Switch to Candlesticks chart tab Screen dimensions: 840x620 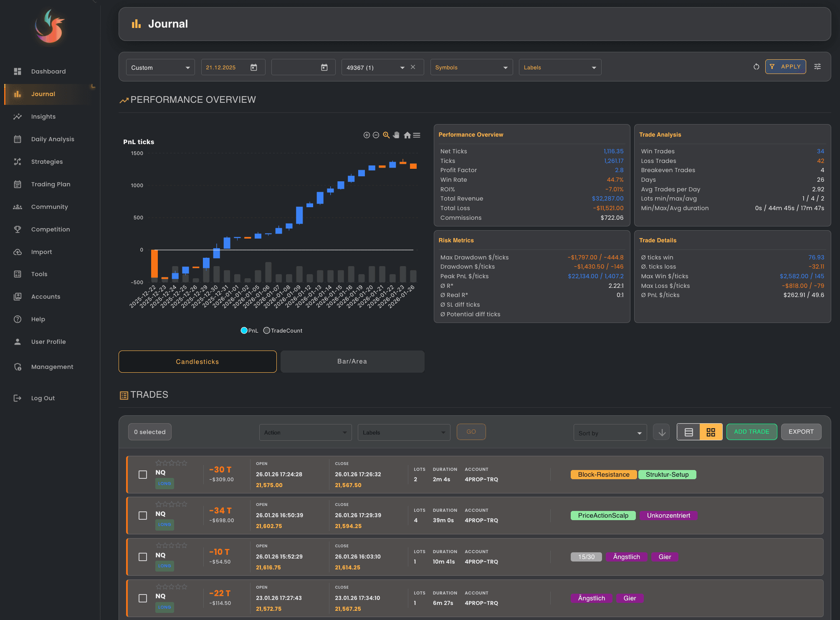pyautogui.click(x=197, y=361)
